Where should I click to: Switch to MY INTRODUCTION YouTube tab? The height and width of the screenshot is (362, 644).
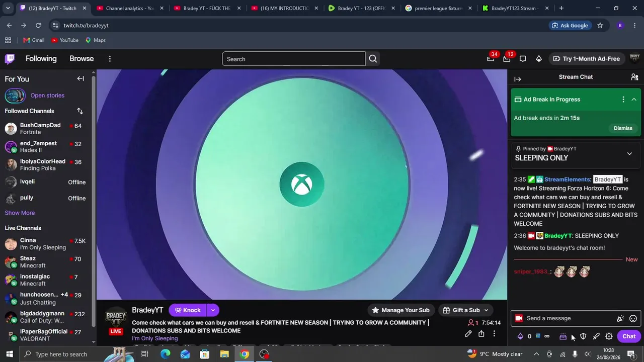[283, 8]
